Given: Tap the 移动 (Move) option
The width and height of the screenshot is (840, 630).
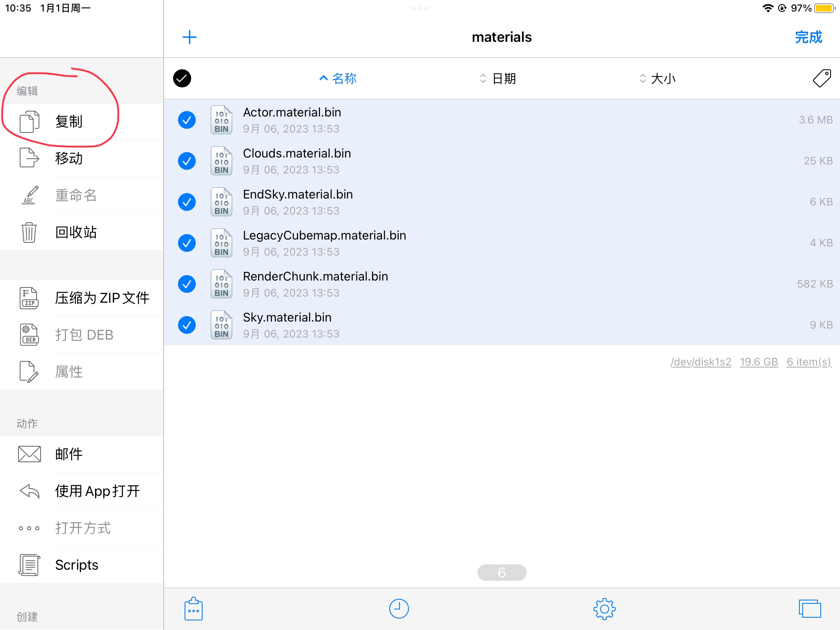Looking at the screenshot, I should [x=82, y=158].
